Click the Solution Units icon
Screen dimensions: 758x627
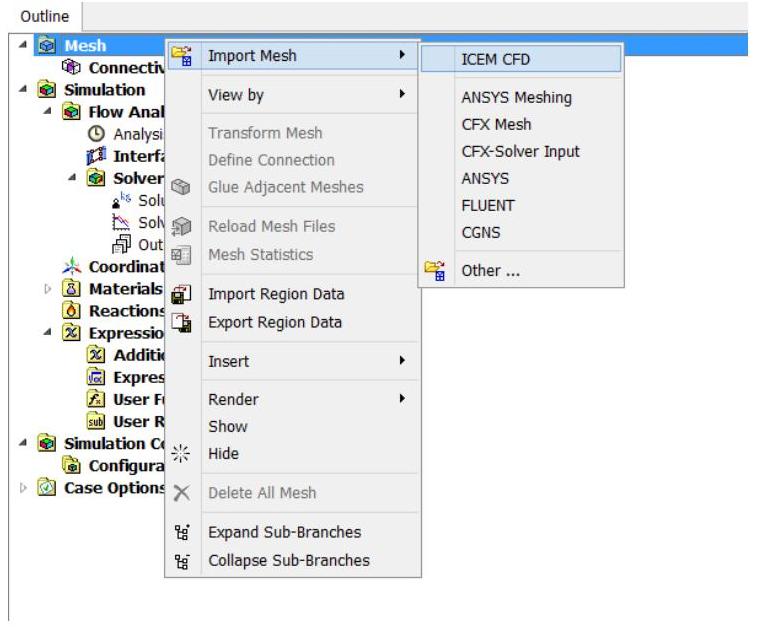point(121,200)
